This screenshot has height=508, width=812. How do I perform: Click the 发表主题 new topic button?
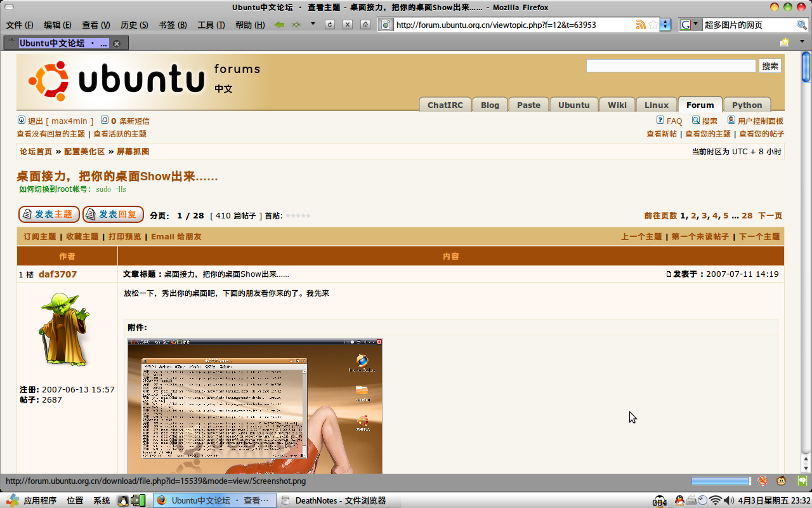pos(49,215)
